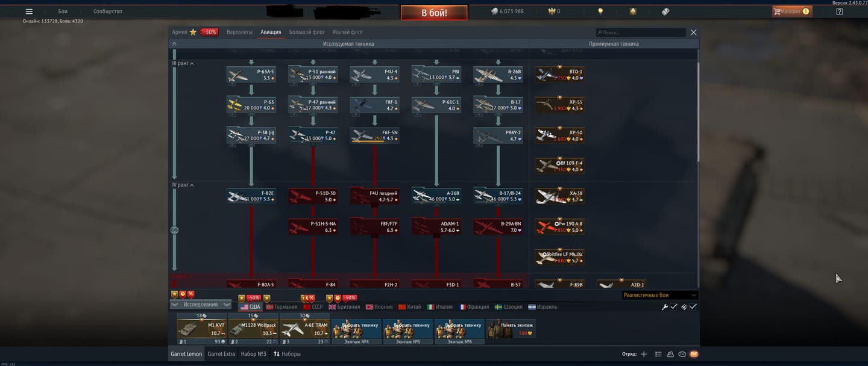The width and height of the screenshot is (868, 366).
Task: Open the contacts icon near squad controls
Action: tap(670, 354)
